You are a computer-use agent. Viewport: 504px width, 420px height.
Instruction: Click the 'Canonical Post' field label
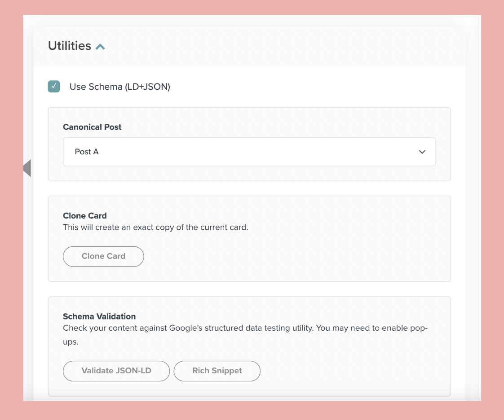coord(92,127)
